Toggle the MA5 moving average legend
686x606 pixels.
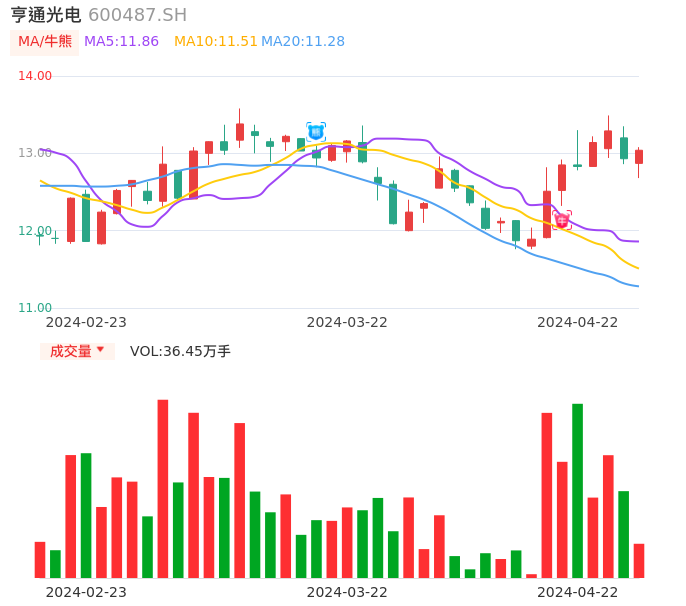point(121,42)
